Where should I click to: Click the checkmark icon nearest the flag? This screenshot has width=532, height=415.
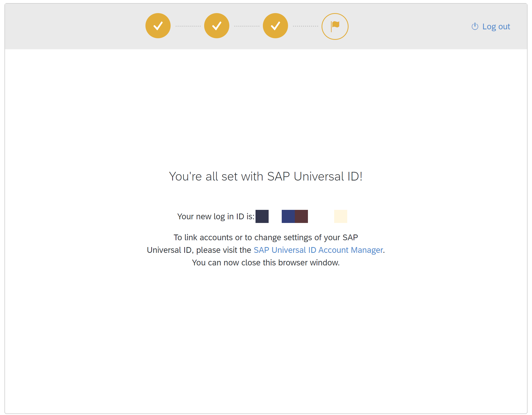click(275, 26)
